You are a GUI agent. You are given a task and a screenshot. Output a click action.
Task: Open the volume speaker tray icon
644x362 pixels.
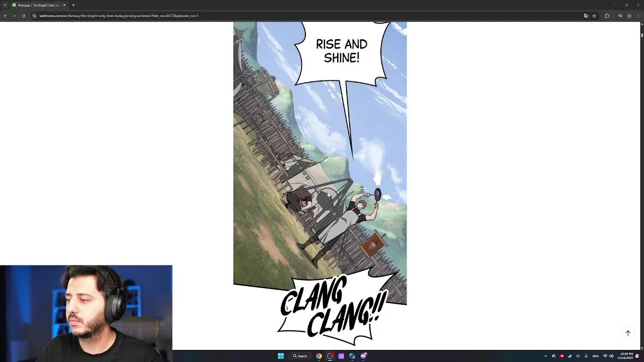pyautogui.click(x=611, y=356)
